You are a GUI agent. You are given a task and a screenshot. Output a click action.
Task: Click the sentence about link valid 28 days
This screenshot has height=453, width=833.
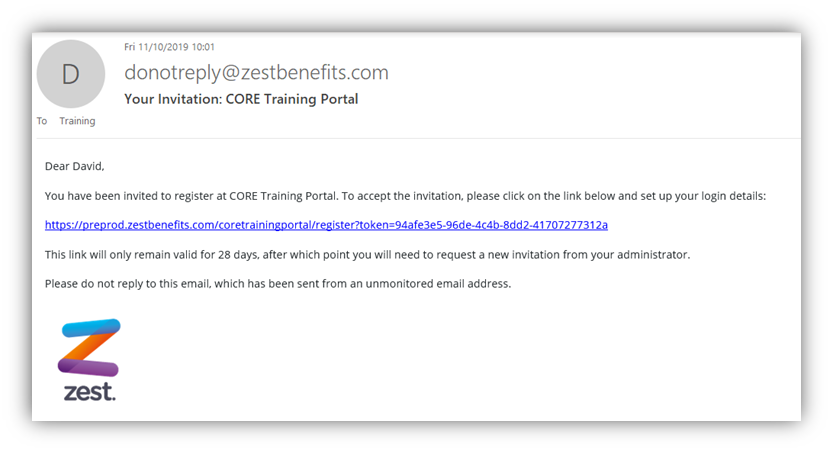(367, 255)
